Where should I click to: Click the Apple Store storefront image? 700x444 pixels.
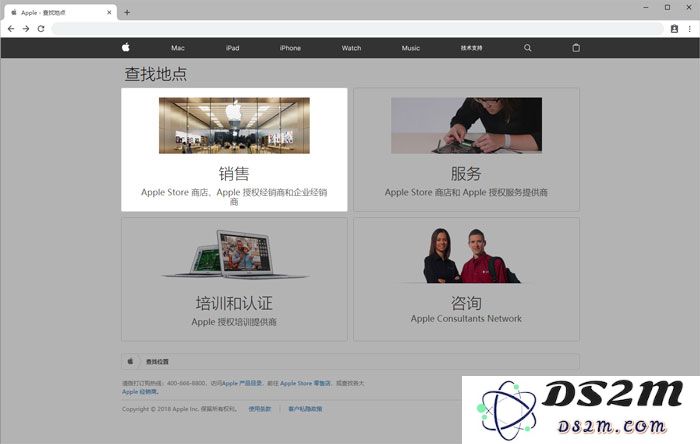234,125
